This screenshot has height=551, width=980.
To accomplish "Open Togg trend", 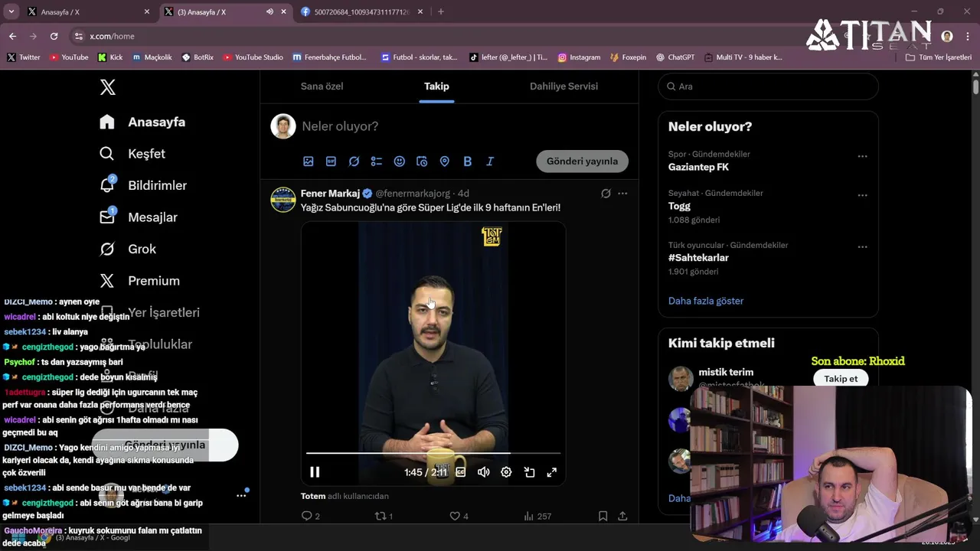I will tap(679, 206).
